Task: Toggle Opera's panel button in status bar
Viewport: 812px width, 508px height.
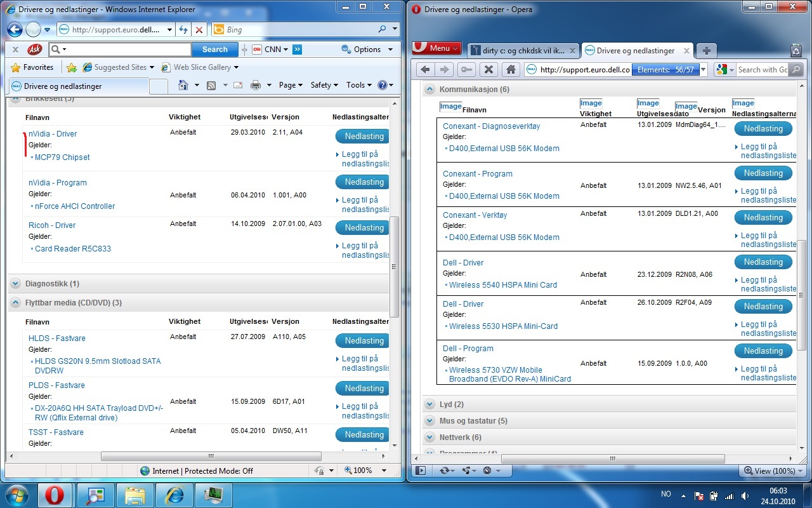Action: click(x=420, y=471)
